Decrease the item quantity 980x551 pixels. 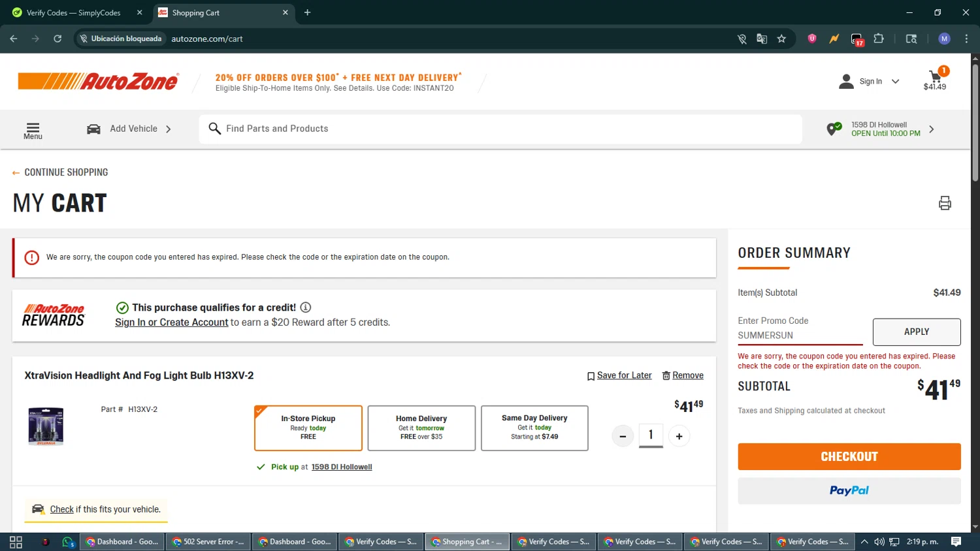(x=623, y=436)
